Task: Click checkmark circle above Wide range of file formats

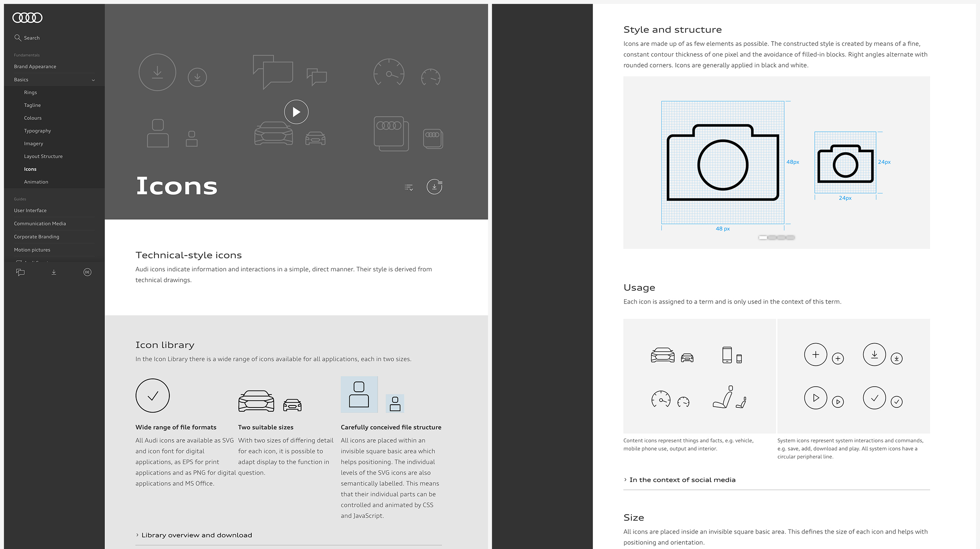Action: coord(152,395)
